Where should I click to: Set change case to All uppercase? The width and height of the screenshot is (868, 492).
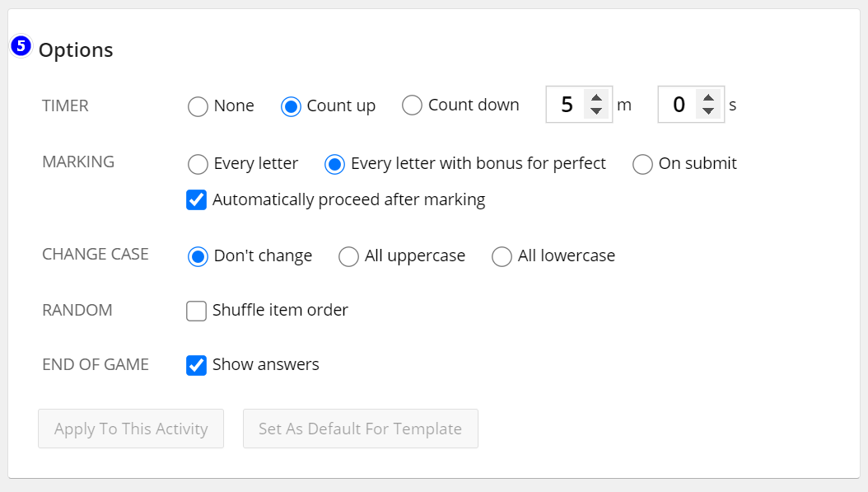coord(348,257)
